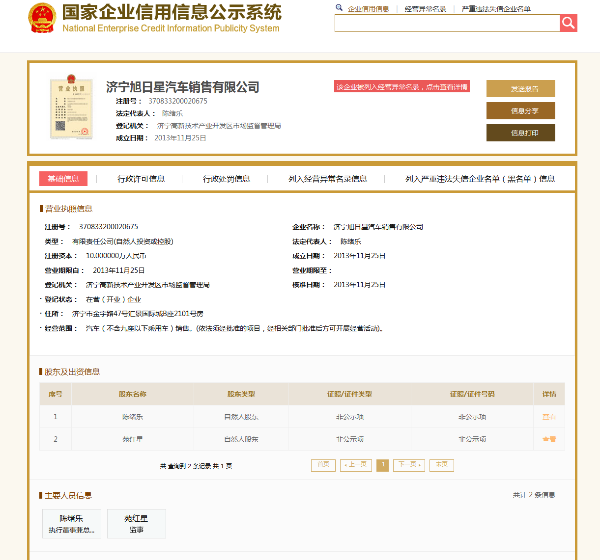Open the red abnormal-operations notice banner
Viewport: 600px width, 560px height.
click(x=402, y=87)
